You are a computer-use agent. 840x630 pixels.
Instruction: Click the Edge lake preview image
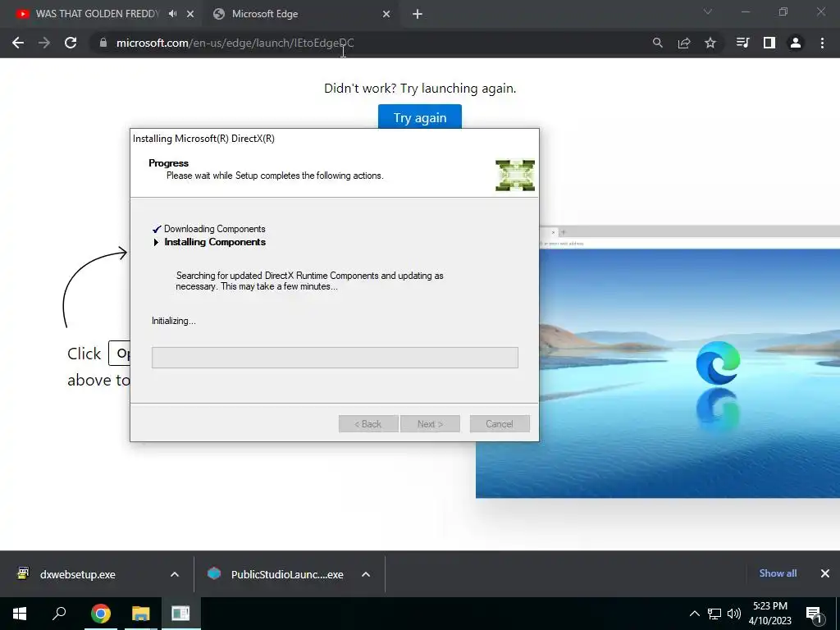689,373
